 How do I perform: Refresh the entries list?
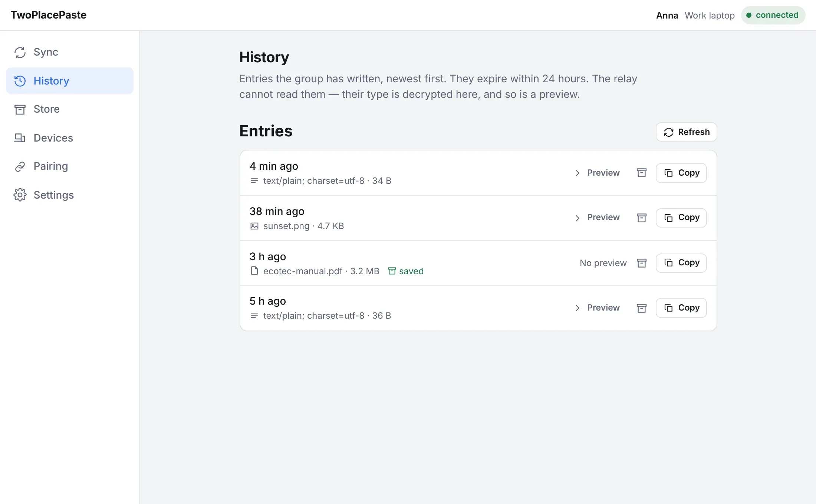click(x=686, y=132)
